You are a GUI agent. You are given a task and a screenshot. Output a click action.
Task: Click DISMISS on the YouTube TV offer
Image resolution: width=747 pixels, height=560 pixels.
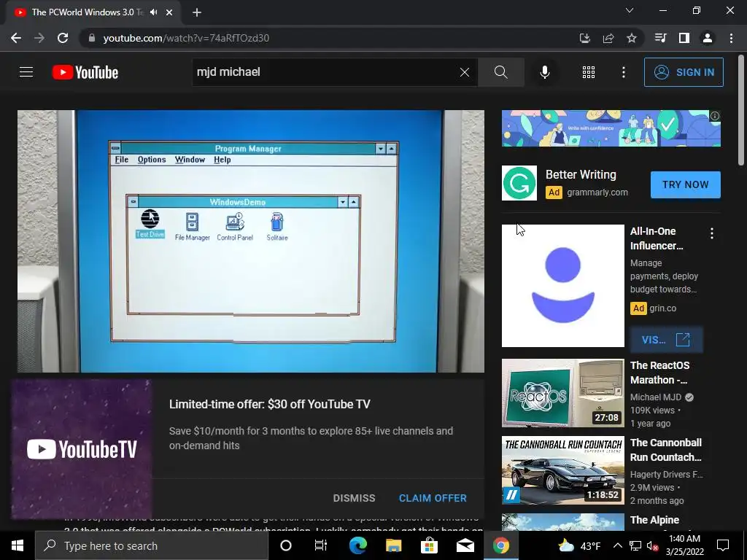[x=354, y=498]
